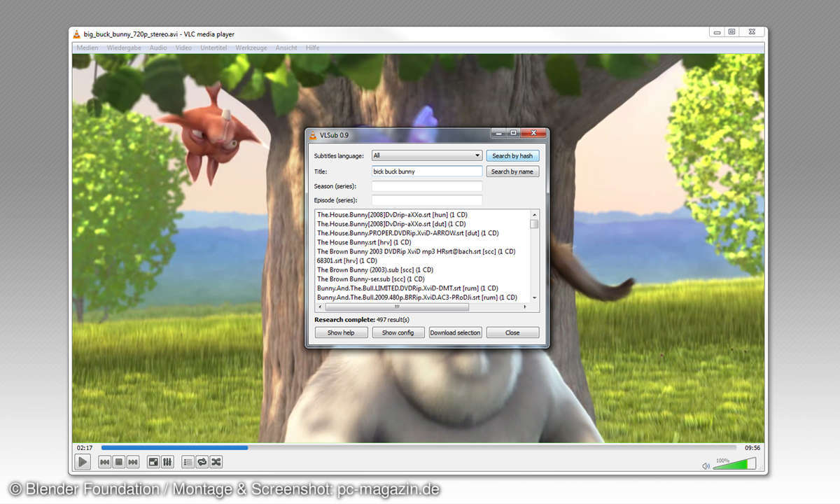Minimize the VLSub dialog

498,133
